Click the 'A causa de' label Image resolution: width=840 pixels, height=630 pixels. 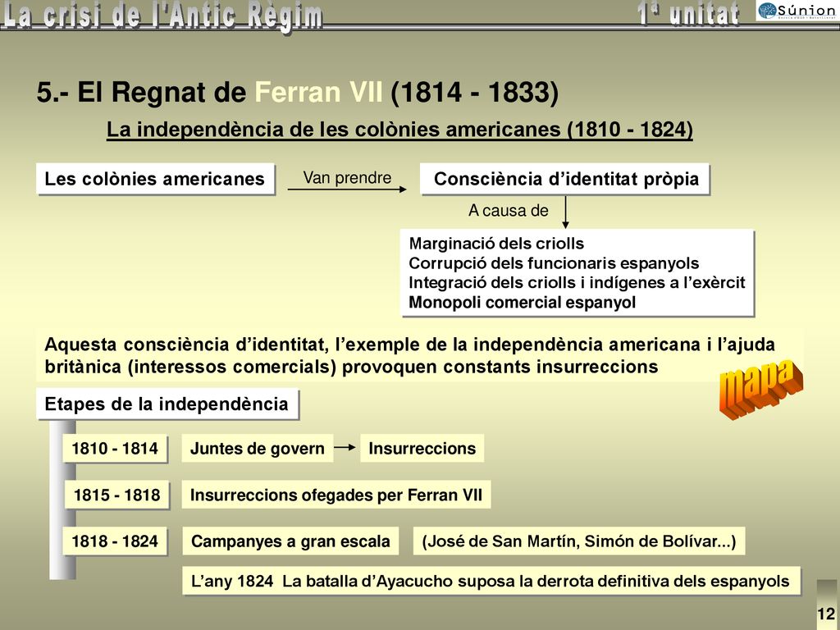point(509,211)
